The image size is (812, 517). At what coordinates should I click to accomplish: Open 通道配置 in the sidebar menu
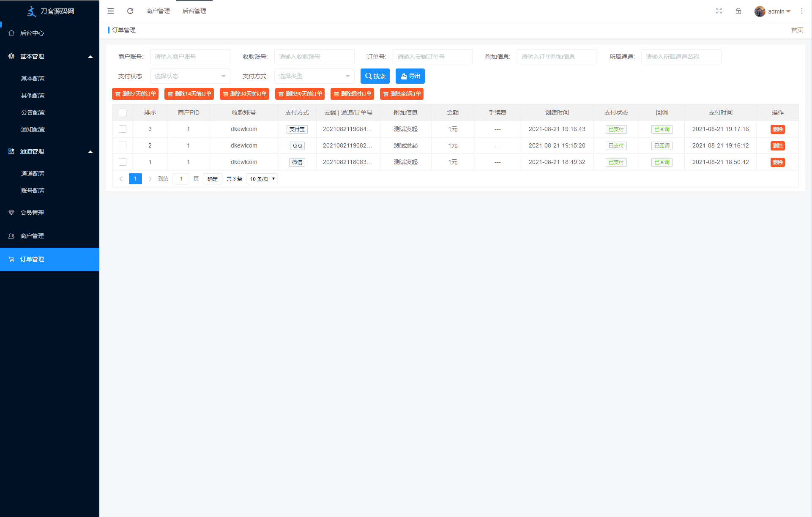33,174
